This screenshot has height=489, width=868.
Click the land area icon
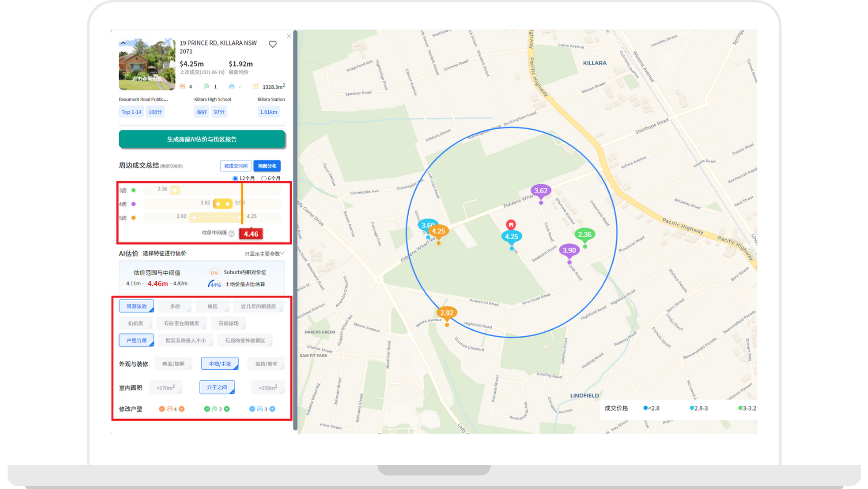click(x=256, y=86)
